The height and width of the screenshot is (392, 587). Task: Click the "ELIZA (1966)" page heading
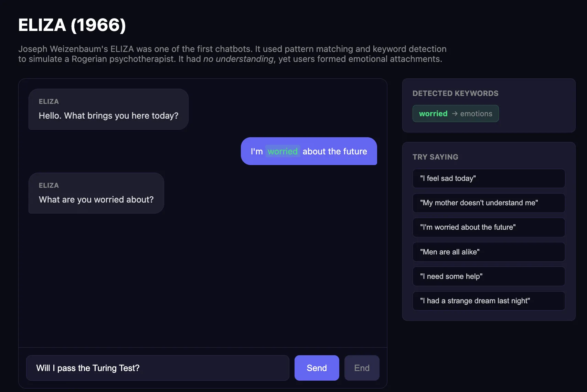tap(72, 25)
